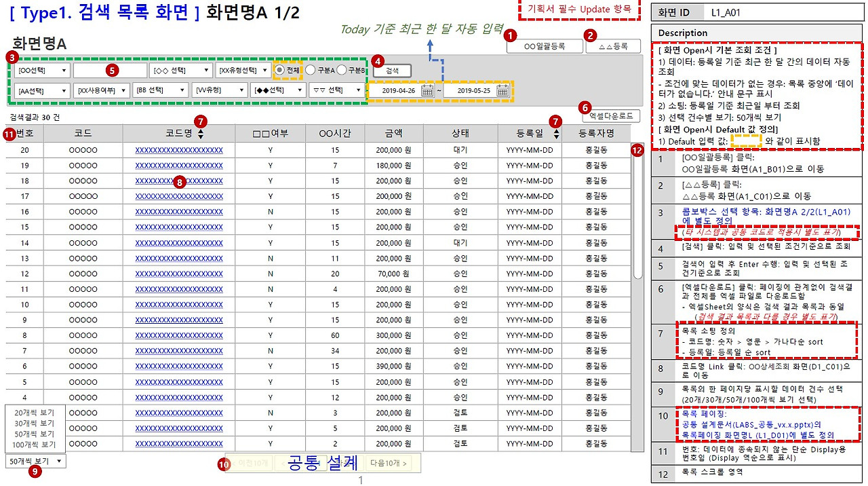
Task: Click the 화면 ID value L1_A01
Action: [x=728, y=12]
